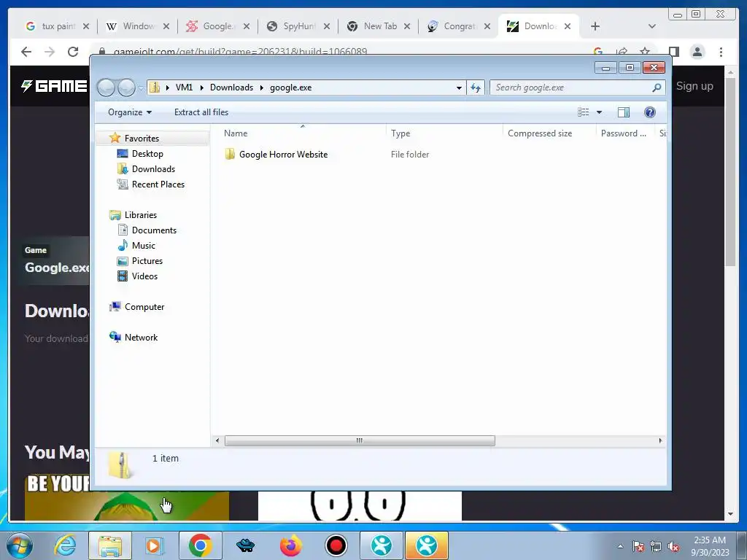Screen dimensions: 747x560
Task: Click Sign up on Game Jolt page
Action: pyautogui.click(x=694, y=86)
